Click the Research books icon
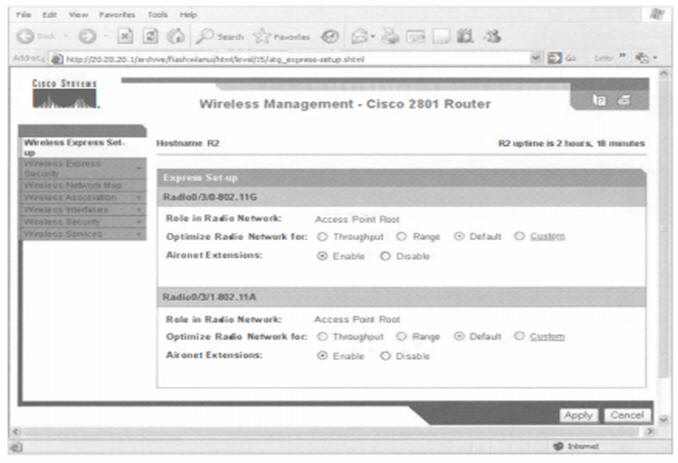The width and height of the screenshot is (678, 463). coord(465,36)
